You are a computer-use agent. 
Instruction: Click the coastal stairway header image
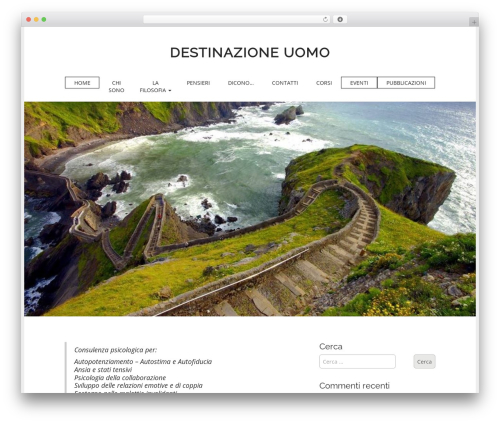pyautogui.click(x=250, y=209)
